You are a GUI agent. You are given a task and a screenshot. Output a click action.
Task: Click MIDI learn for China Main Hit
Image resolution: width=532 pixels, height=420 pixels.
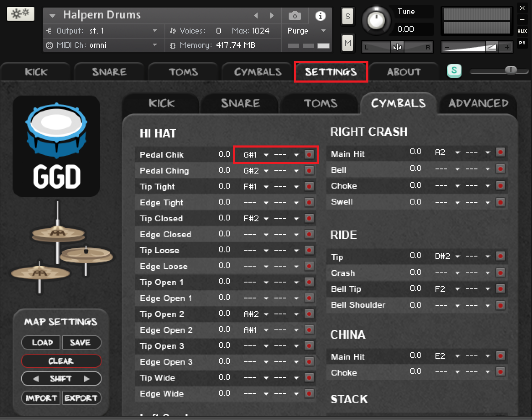pyautogui.click(x=500, y=356)
